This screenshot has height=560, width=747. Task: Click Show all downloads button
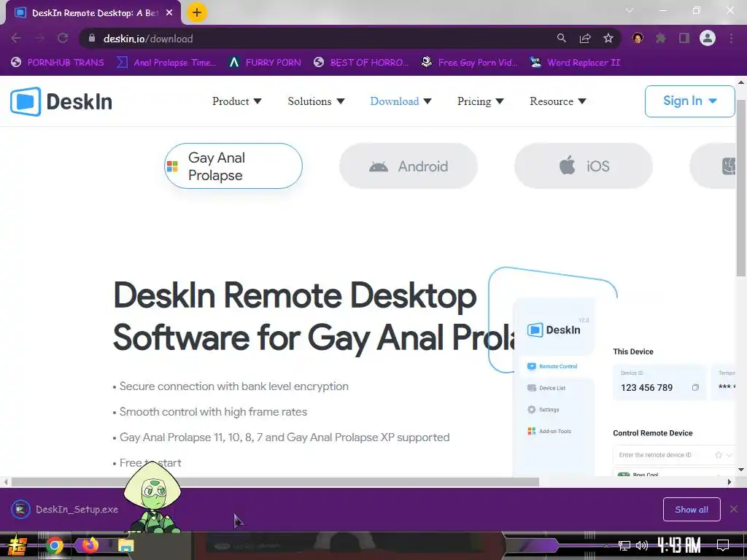[692, 510]
